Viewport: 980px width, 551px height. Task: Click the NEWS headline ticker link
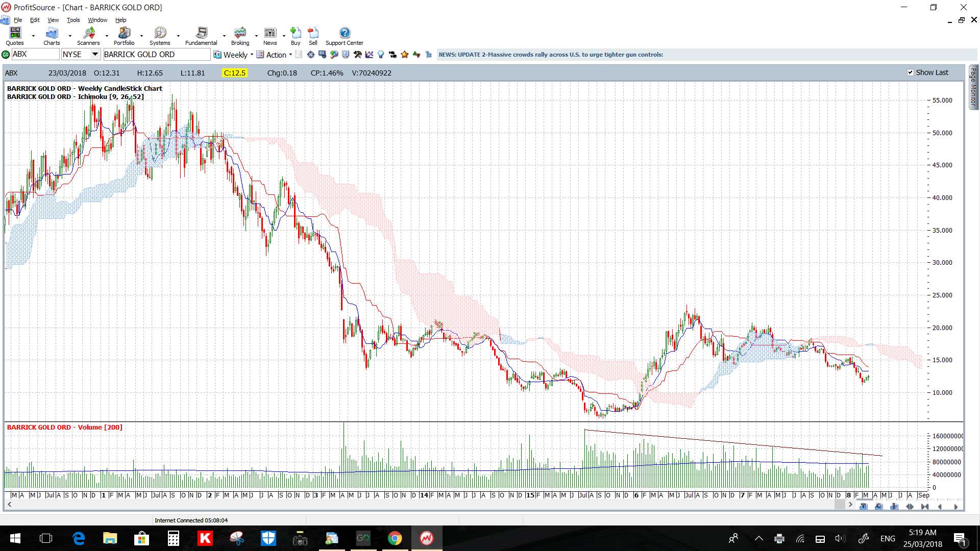point(551,55)
